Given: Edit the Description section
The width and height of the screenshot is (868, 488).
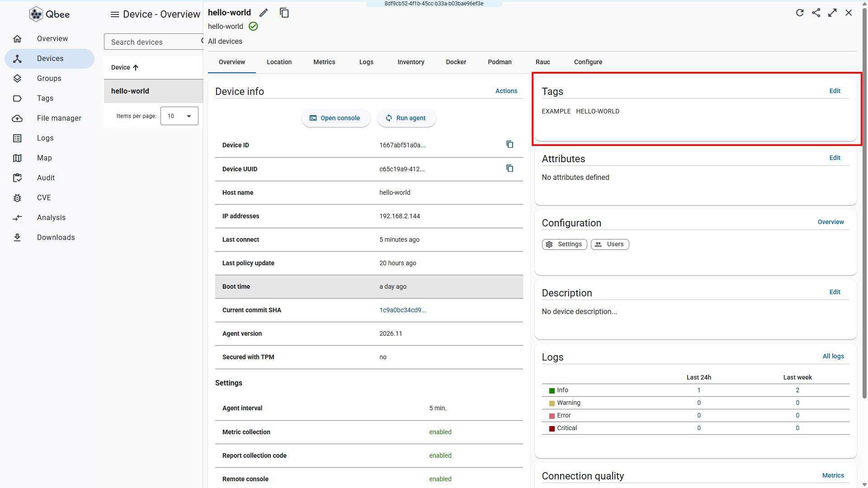Looking at the screenshot, I should pyautogui.click(x=835, y=292).
